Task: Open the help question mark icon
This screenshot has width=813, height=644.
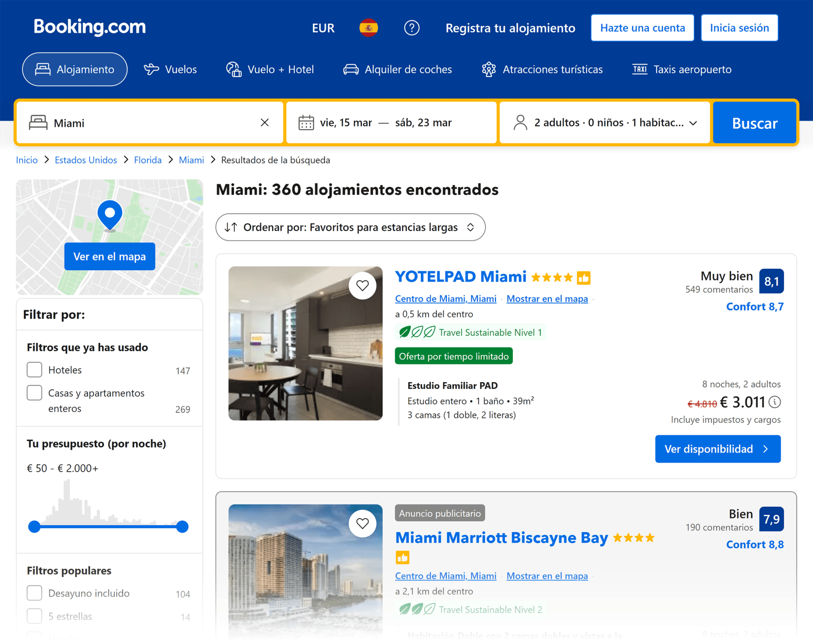Action: [x=411, y=28]
